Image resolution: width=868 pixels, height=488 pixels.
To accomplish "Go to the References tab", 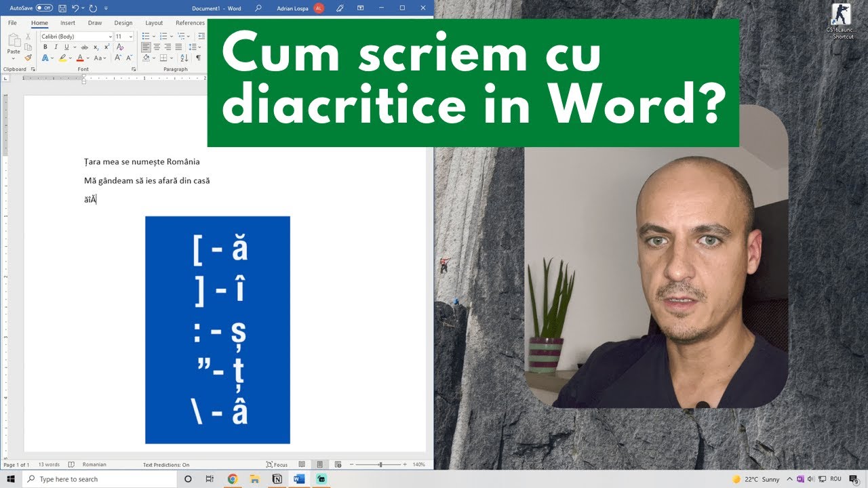I will point(190,23).
